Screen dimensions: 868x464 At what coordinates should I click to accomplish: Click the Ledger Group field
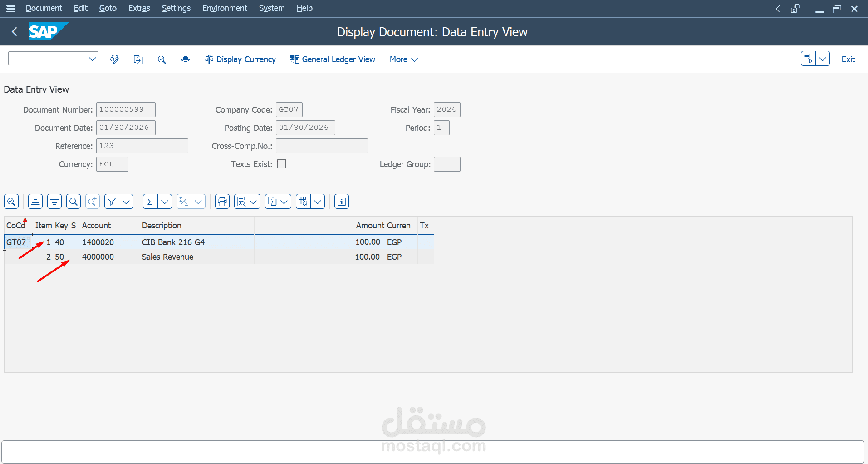pos(446,164)
